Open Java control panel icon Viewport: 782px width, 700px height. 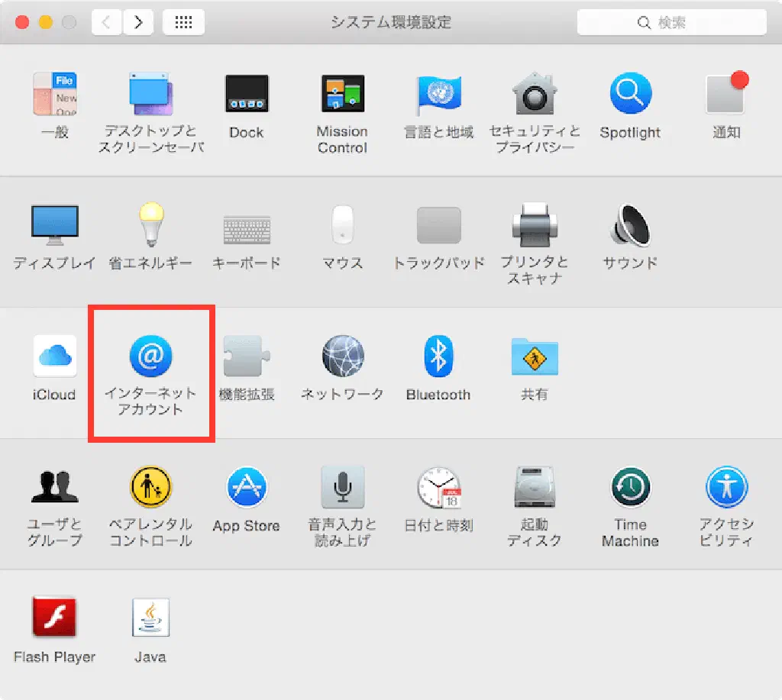[150, 618]
